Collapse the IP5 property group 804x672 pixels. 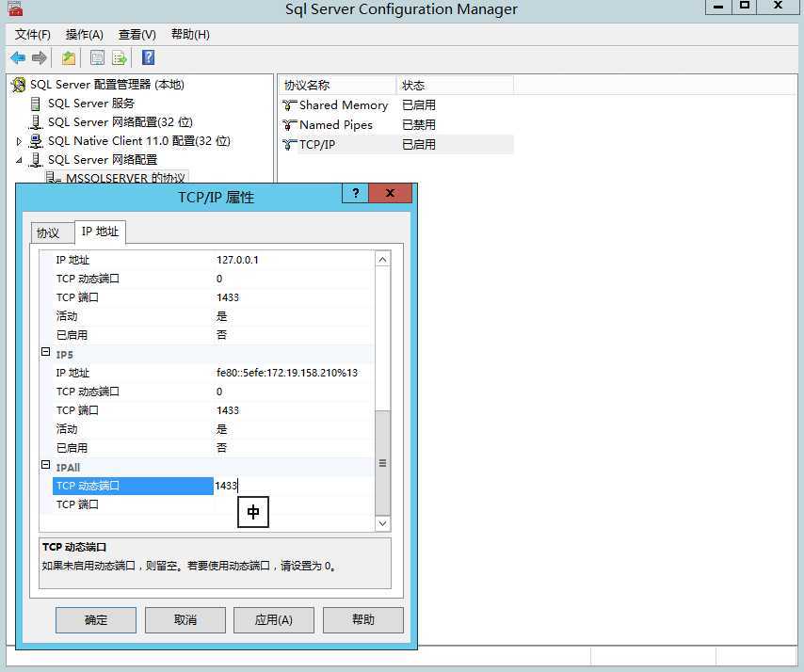click(45, 352)
